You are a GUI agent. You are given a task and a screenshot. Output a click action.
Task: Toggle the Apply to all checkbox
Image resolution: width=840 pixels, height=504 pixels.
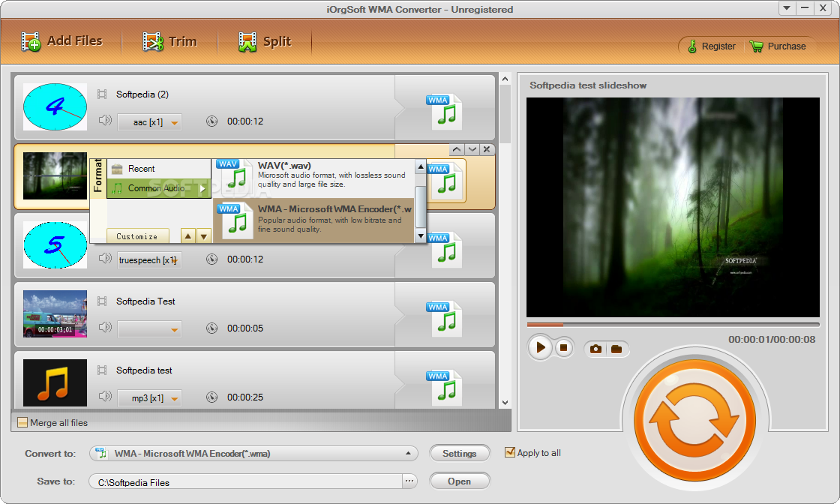coord(510,452)
